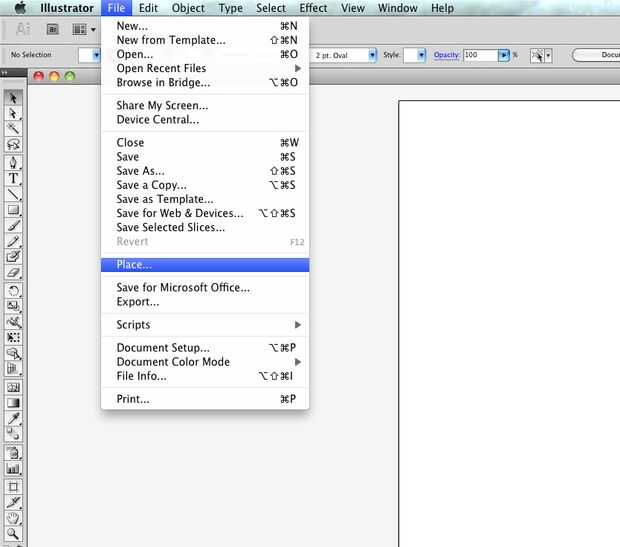Viewport: 620px width, 547px height.
Task: Select the Lasso tool
Action: [13, 144]
